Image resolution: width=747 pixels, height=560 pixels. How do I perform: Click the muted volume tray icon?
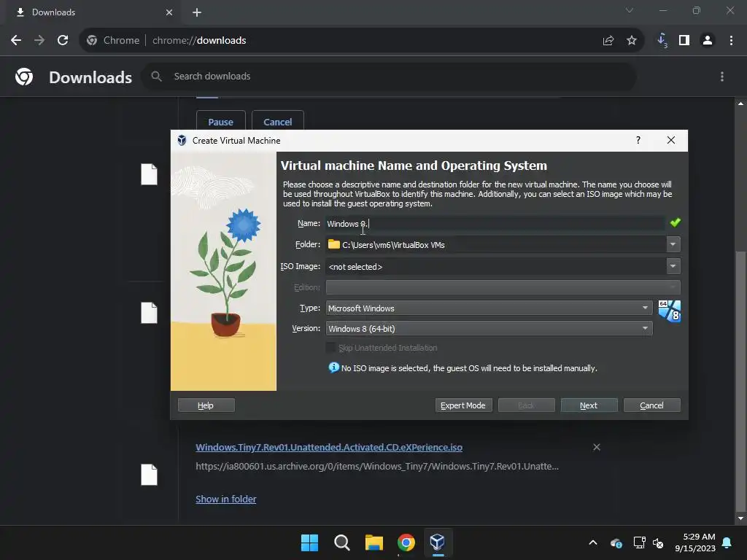point(659,542)
